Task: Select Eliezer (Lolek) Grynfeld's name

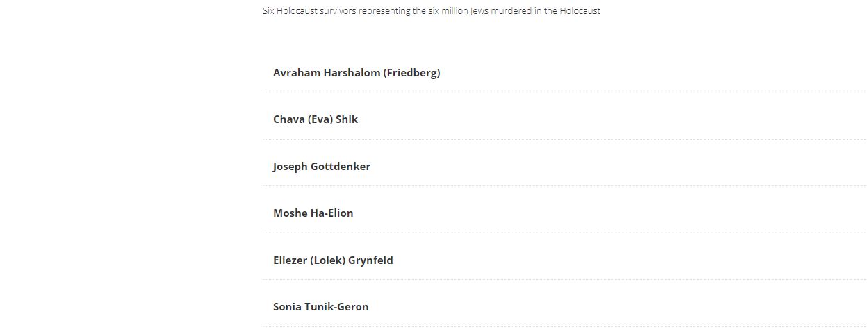Action: pyautogui.click(x=333, y=260)
